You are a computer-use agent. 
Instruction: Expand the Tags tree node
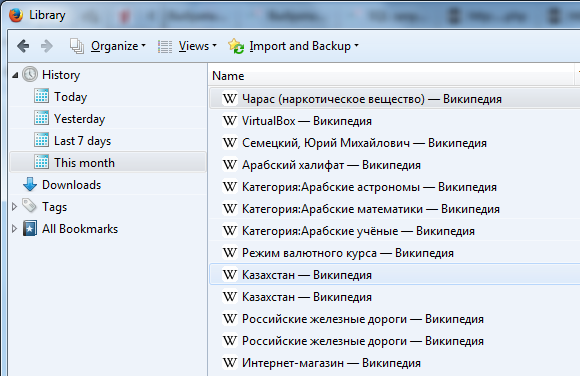coord(14,207)
